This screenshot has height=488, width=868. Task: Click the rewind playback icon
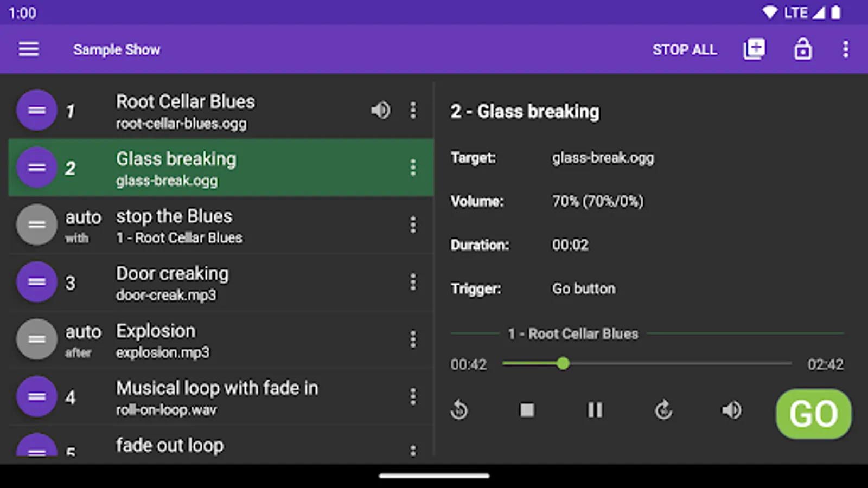pos(459,410)
